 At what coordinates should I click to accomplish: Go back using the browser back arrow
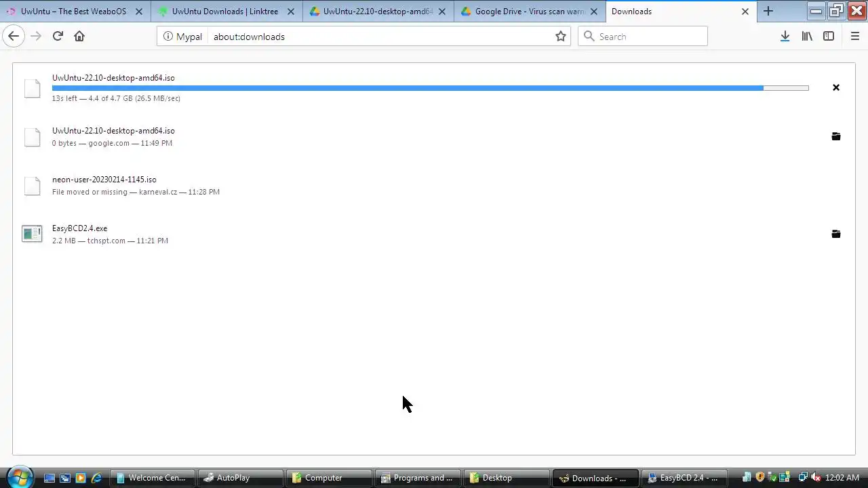pyautogui.click(x=14, y=37)
